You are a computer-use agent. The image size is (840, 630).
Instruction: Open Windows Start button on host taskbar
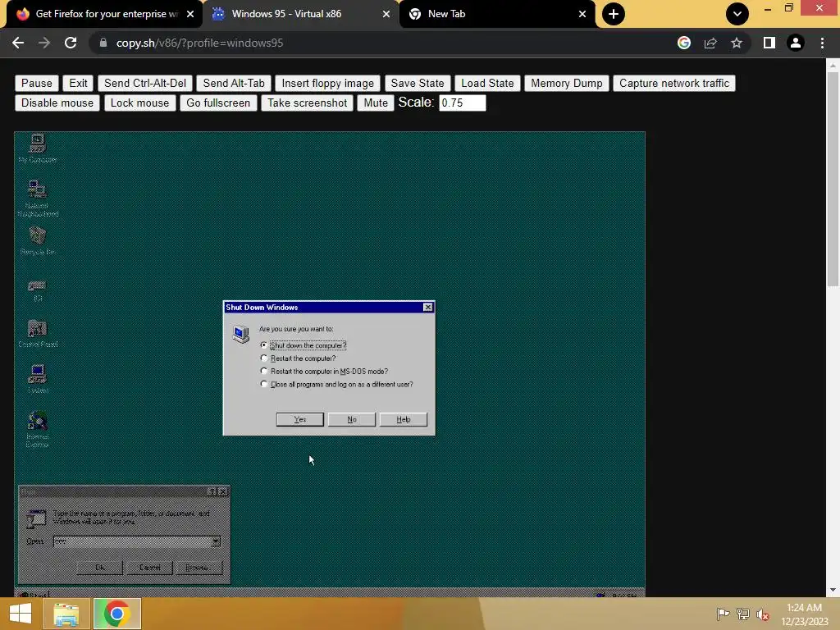(x=21, y=614)
